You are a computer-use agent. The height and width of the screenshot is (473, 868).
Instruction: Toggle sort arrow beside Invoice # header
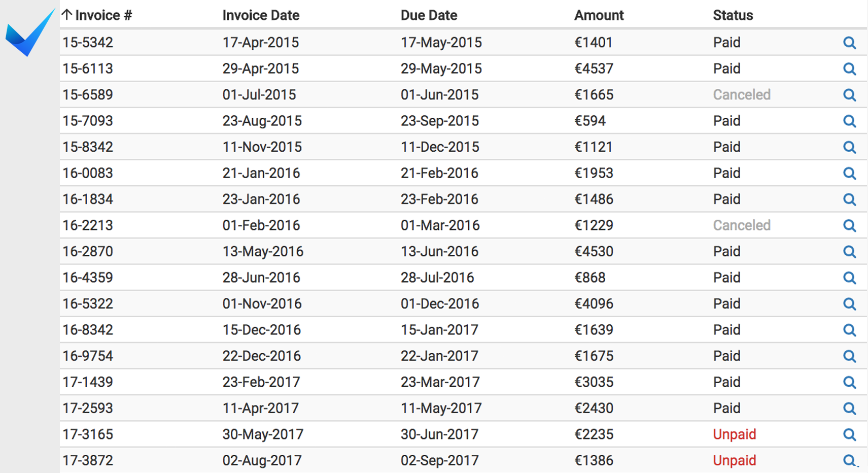[x=67, y=15]
